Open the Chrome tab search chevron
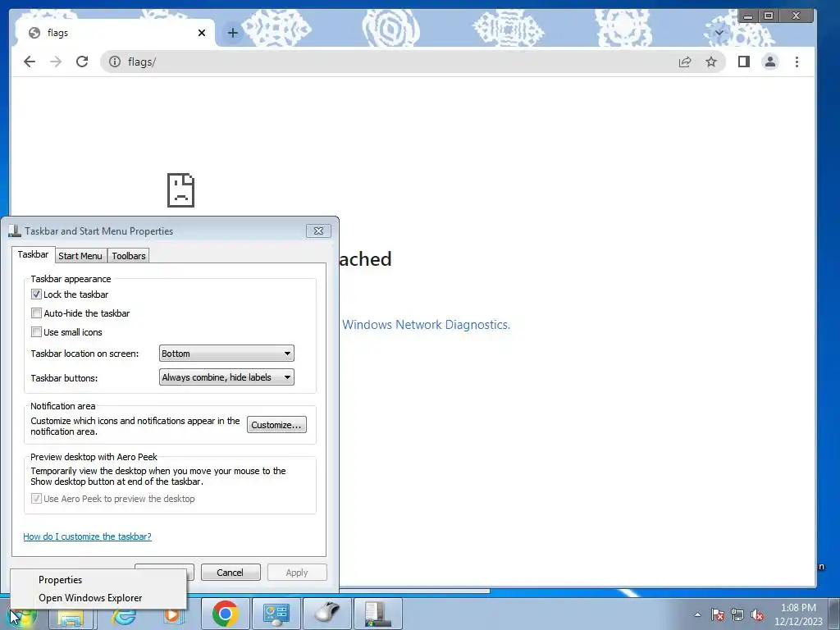Viewport: 840px width, 630px height. (x=719, y=33)
